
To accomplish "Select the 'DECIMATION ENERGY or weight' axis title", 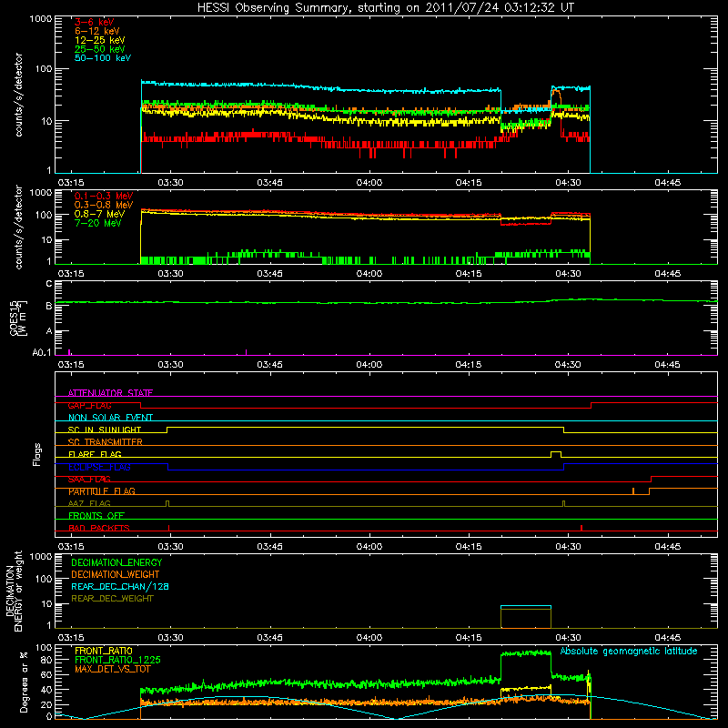I will tap(14, 591).
